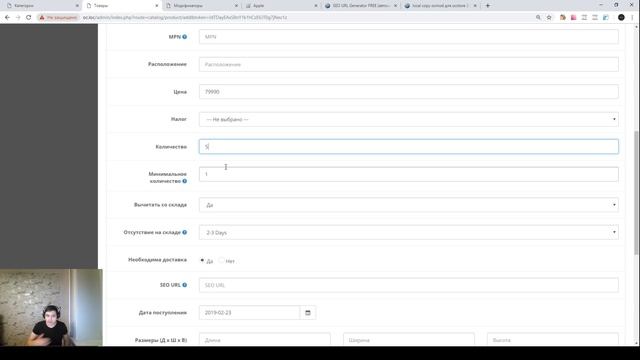The height and width of the screenshot is (360, 640).
Task: Click the Количество input field
Action: tap(409, 147)
